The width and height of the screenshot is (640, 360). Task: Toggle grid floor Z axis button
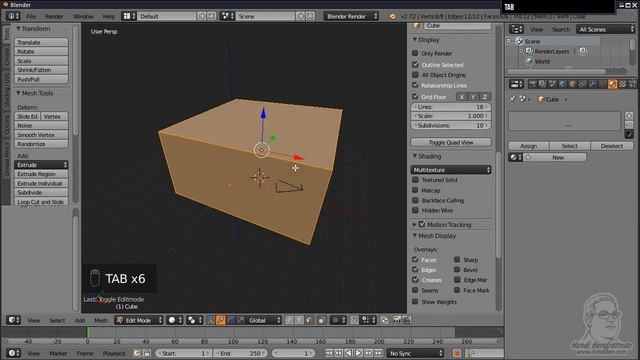[484, 97]
